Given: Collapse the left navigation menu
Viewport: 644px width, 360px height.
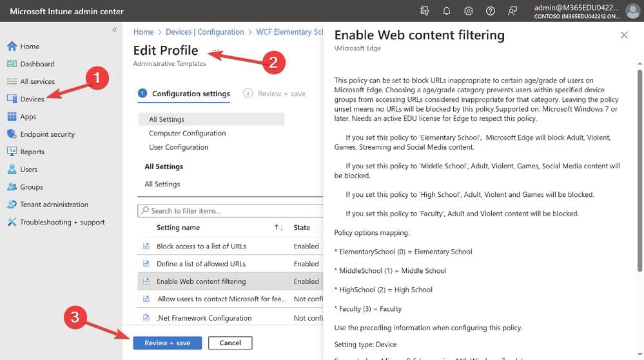Looking at the screenshot, I should 114,30.
